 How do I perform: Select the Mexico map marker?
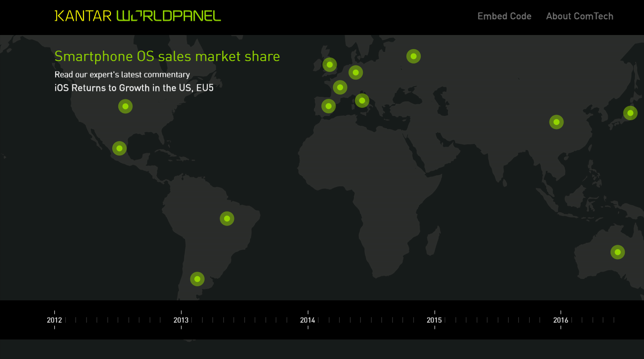[x=119, y=148]
